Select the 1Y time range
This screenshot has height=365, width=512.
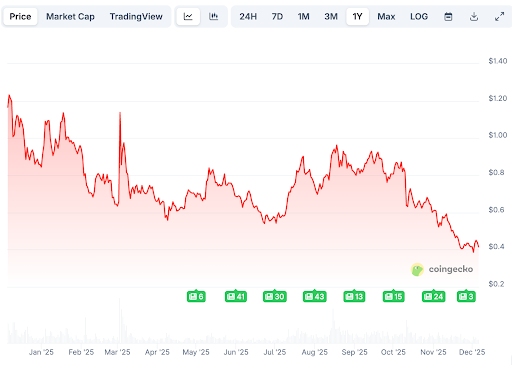tap(357, 16)
